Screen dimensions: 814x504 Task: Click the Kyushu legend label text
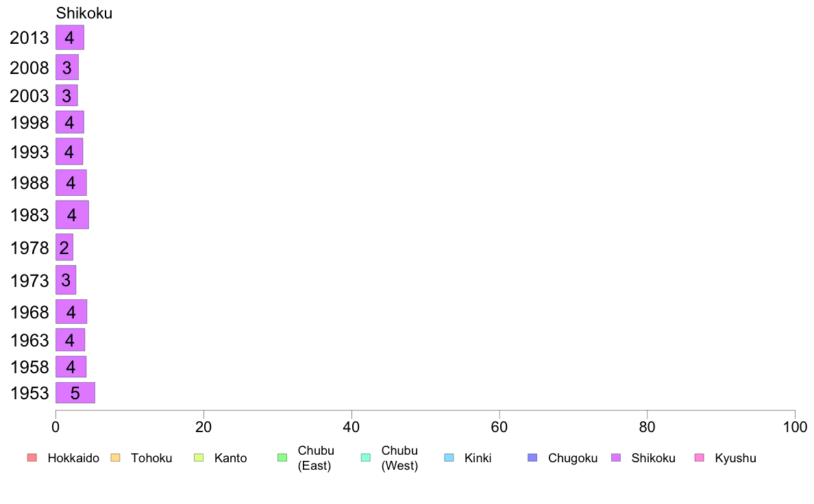pos(735,458)
